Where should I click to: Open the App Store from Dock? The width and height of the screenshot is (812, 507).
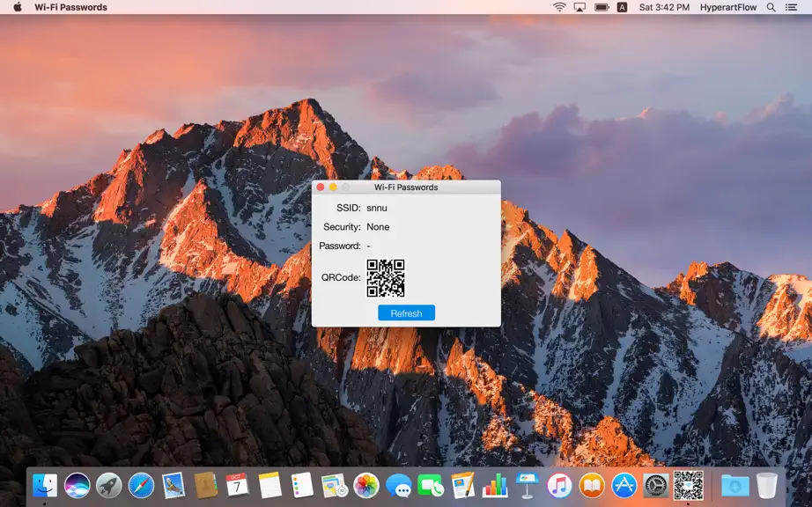624,486
